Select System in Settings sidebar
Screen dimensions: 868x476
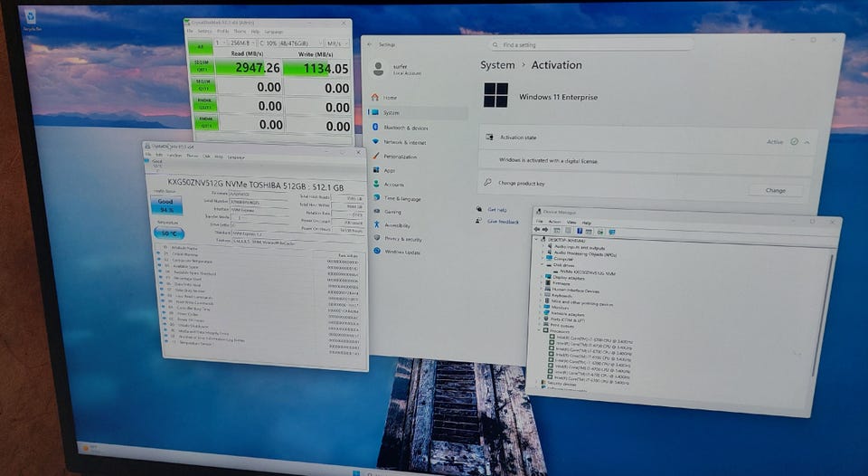point(419,112)
